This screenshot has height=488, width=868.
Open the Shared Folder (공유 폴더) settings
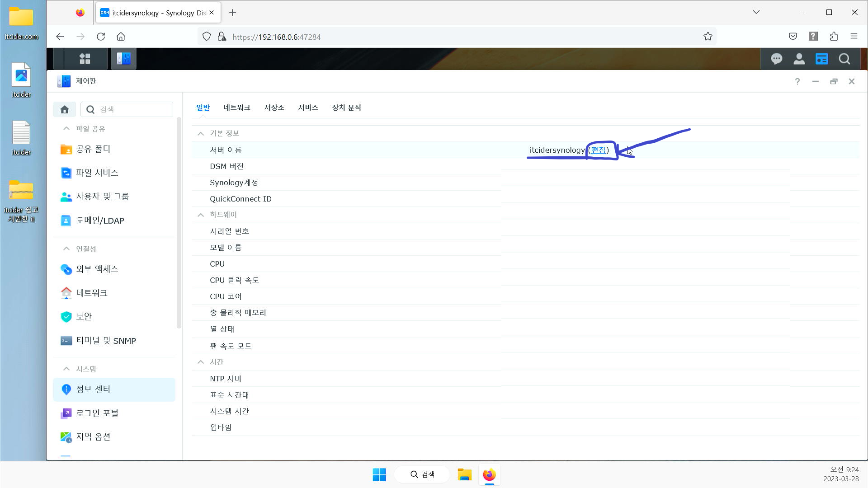pos(93,149)
